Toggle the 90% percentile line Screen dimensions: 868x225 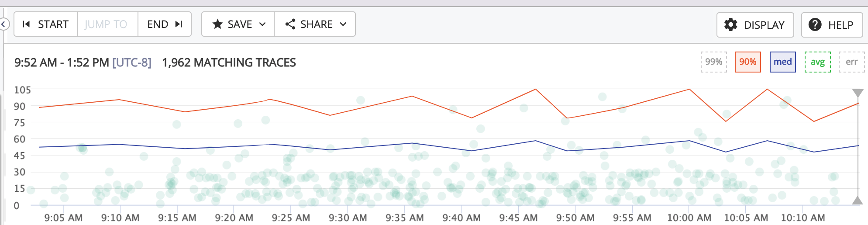click(747, 62)
